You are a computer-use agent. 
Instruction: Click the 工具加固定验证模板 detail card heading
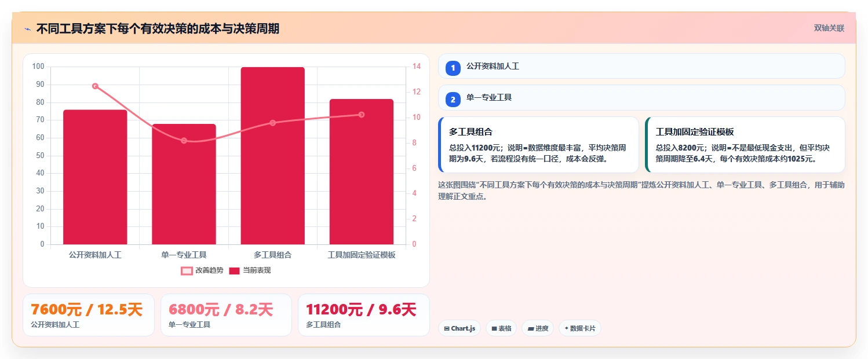(694, 132)
